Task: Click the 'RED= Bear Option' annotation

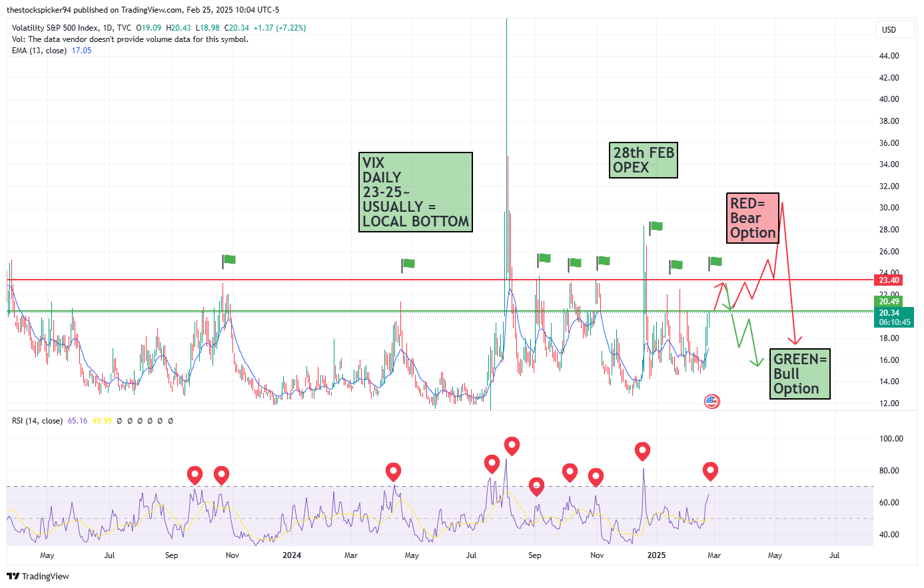Action: (753, 218)
